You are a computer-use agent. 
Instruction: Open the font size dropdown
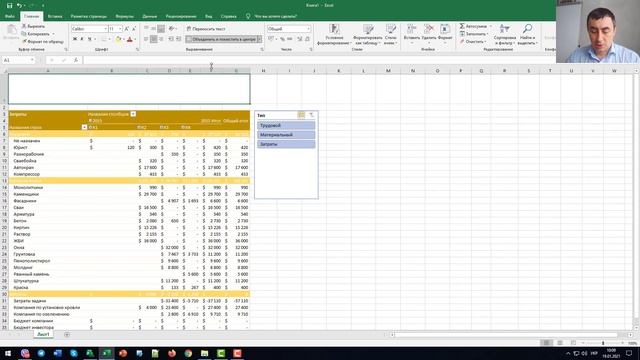[120, 29]
